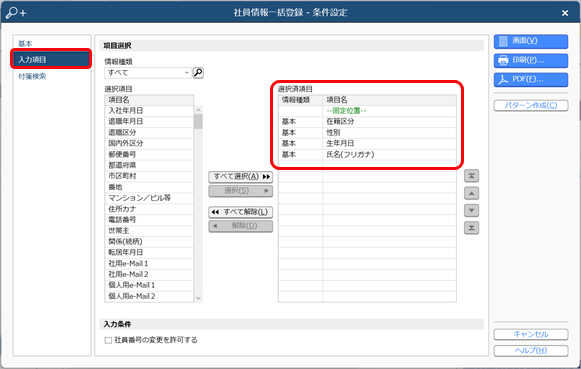Open the 情報種類 dropdown showing すべて
The height and width of the screenshot is (369, 581).
[148, 73]
